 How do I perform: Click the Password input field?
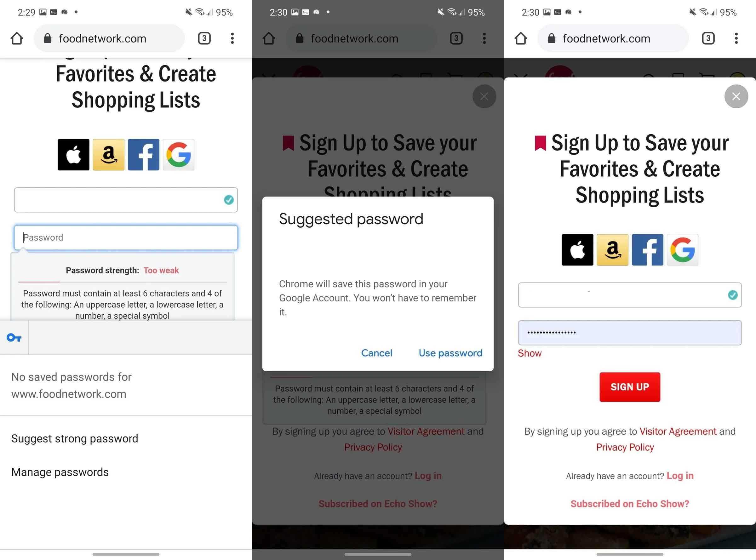click(125, 237)
